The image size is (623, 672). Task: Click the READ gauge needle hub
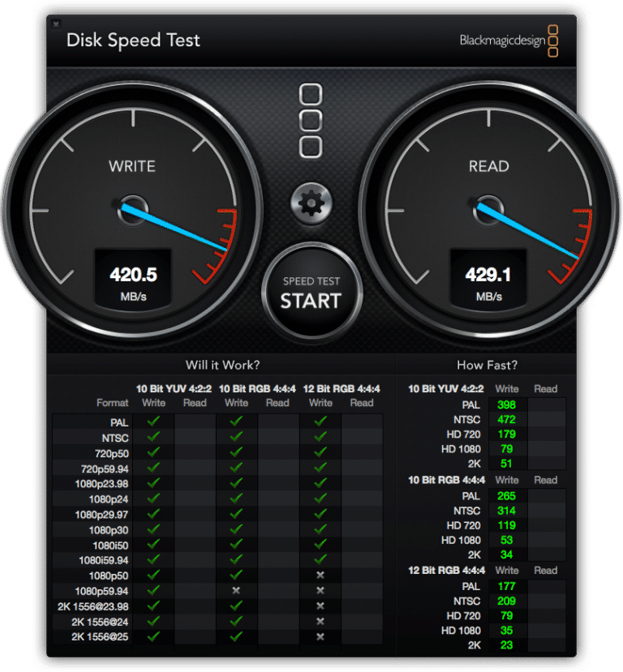point(488,210)
